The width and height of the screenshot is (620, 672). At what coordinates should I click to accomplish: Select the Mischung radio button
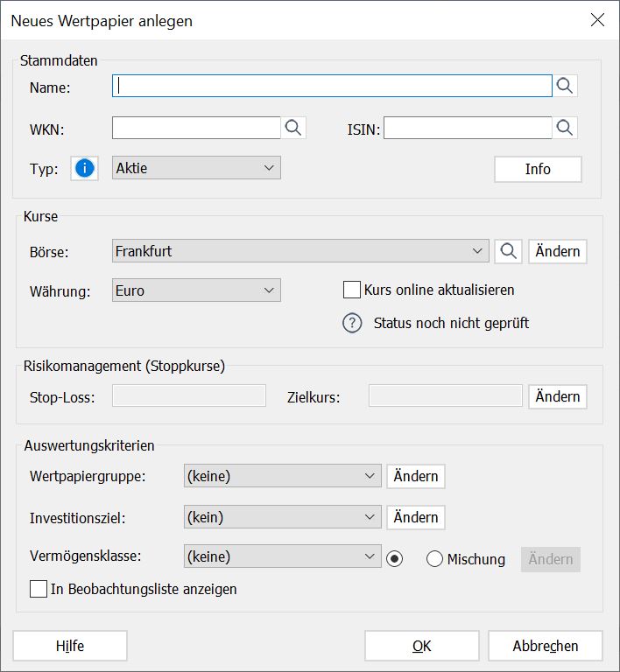click(x=434, y=559)
